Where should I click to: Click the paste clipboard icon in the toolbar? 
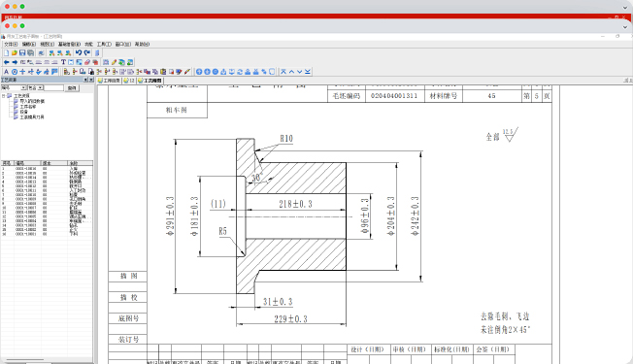tap(163, 72)
